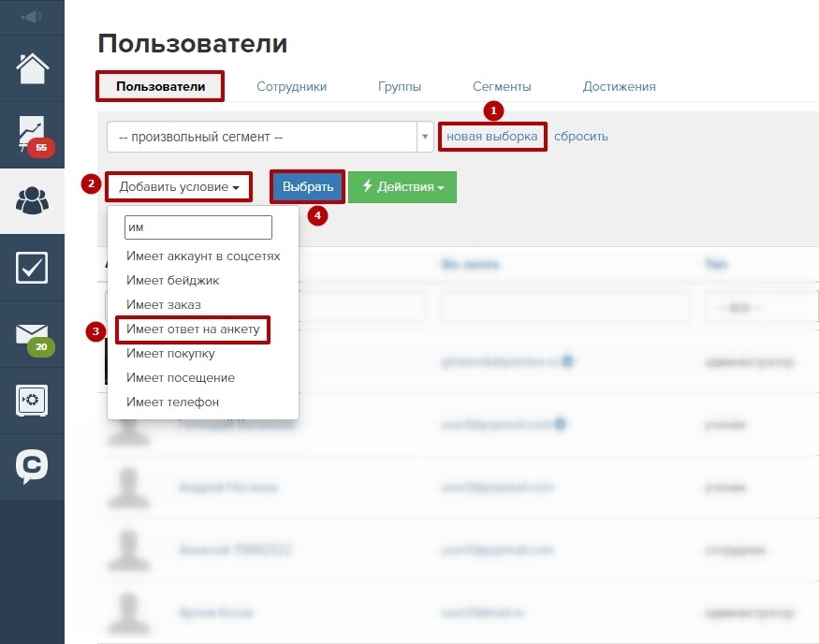Image resolution: width=819 pixels, height=644 pixels.
Task: Switch to the Сотрудники tab
Action: coord(291,86)
